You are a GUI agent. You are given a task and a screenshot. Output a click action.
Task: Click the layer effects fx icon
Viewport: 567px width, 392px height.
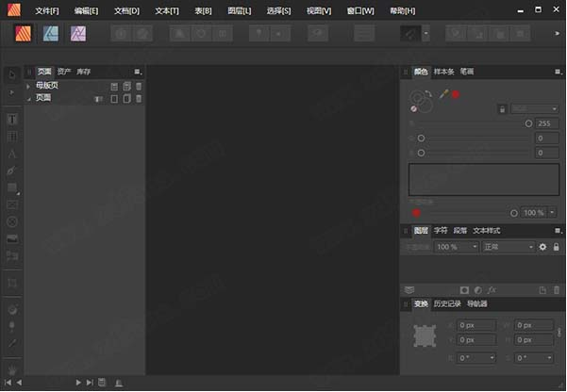(492, 289)
